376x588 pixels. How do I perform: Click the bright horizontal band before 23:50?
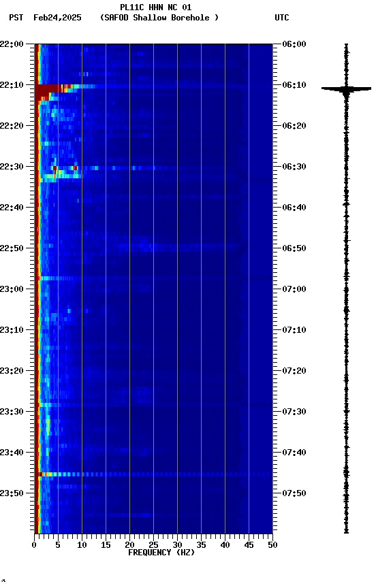(153, 475)
